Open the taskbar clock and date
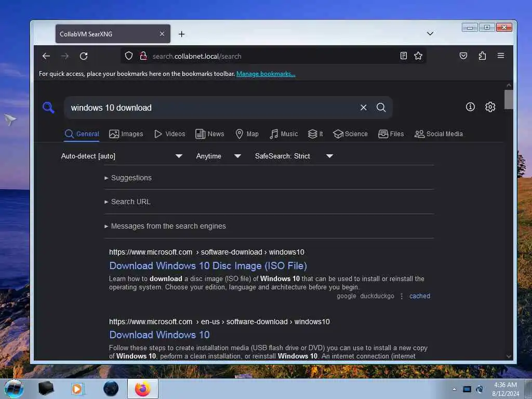 coord(505,389)
